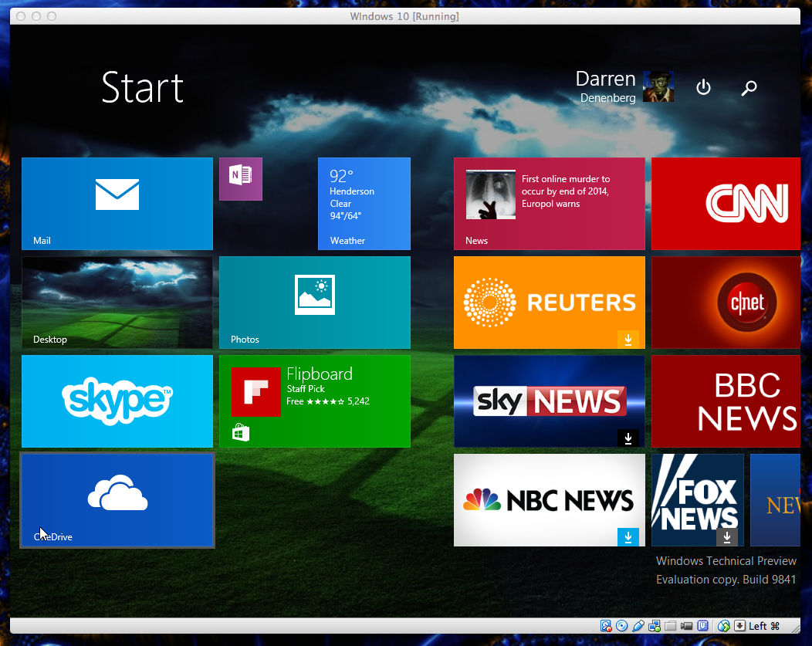Open the Mail tile
The height and width of the screenshot is (646, 812).
point(117,204)
